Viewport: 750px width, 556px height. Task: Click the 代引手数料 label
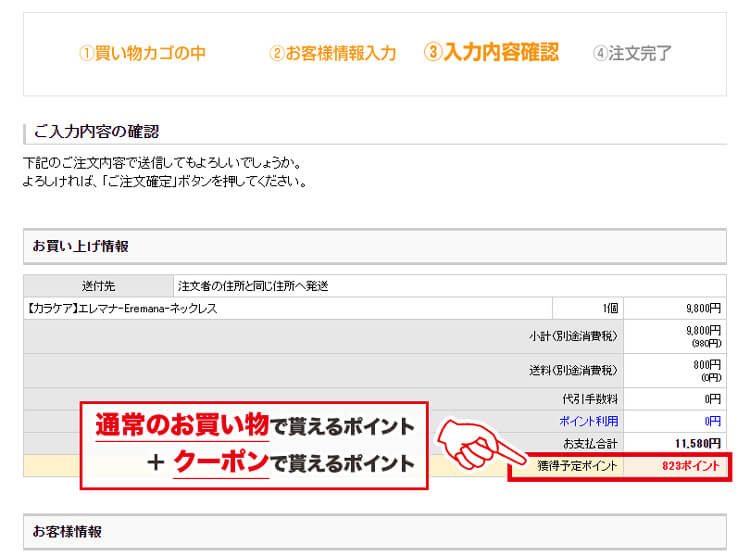pyautogui.click(x=590, y=399)
